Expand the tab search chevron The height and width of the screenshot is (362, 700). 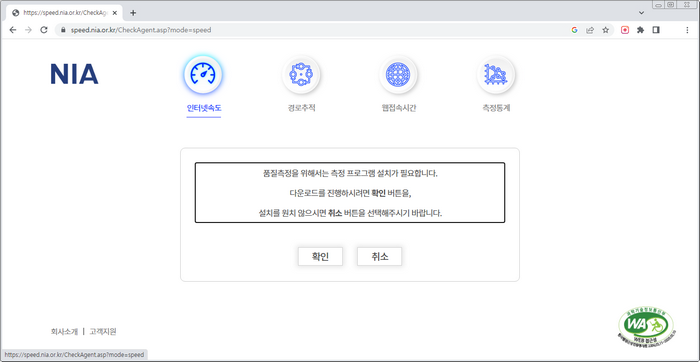click(x=642, y=12)
